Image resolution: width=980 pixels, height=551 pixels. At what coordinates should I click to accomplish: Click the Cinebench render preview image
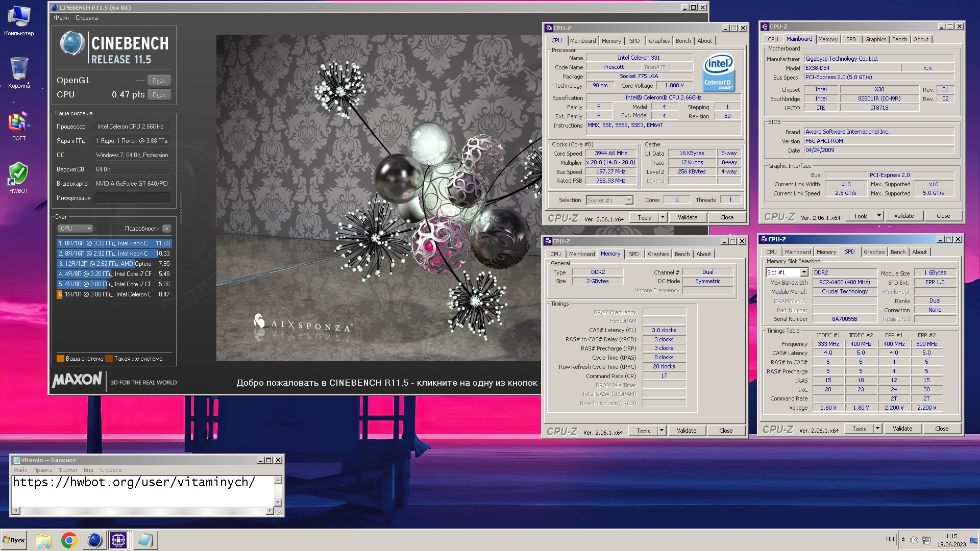tap(378, 198)
